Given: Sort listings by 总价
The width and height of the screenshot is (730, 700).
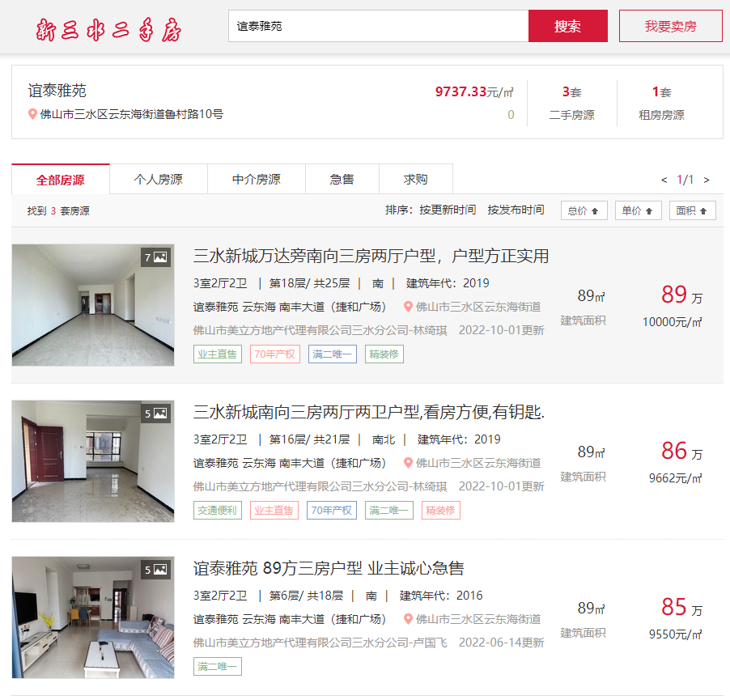Looking at the screenshot, I should [x=584, y=210].
